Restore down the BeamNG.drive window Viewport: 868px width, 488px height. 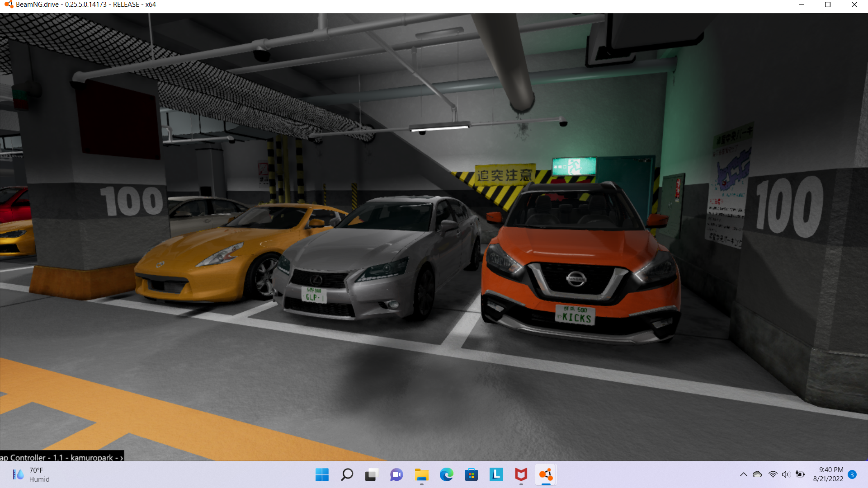click(x=828, y=5)
